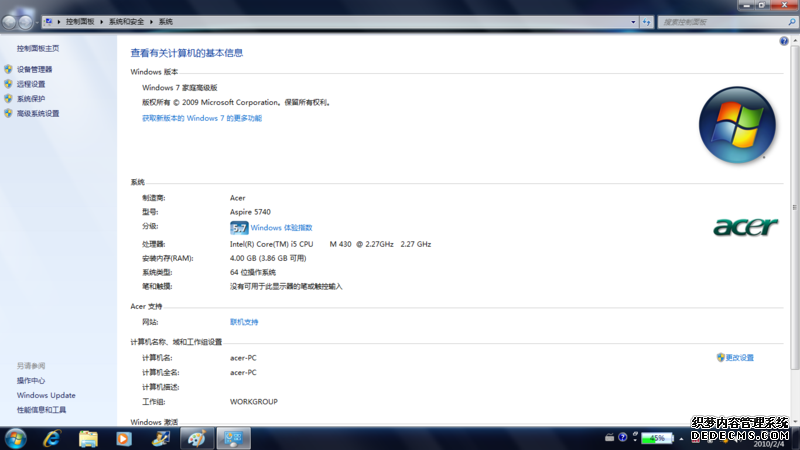The width and height of the screenshot is (800, 450).
Task: Click keyboard icon in system tray
Action: tap(609, 437)
